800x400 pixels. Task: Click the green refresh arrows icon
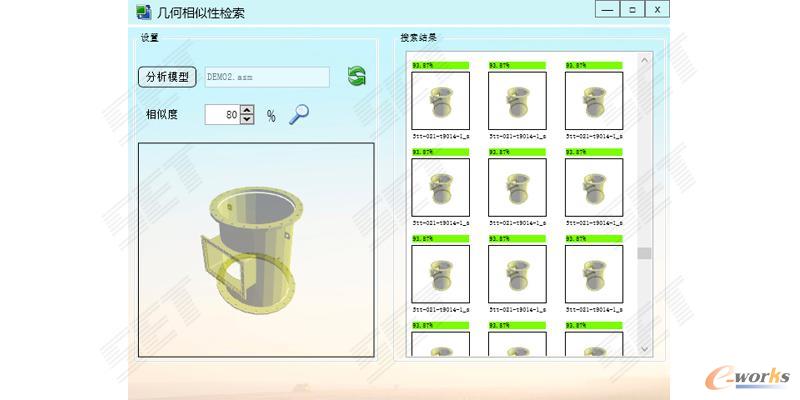pyautogui.click(x=357, y=76)
